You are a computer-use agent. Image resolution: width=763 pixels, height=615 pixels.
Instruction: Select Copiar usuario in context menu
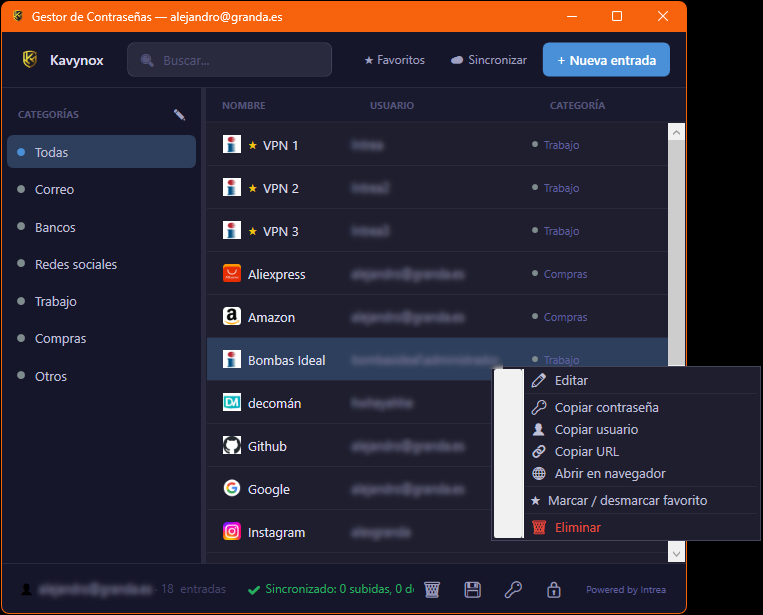pyautogui.click(x=642, y=430)
